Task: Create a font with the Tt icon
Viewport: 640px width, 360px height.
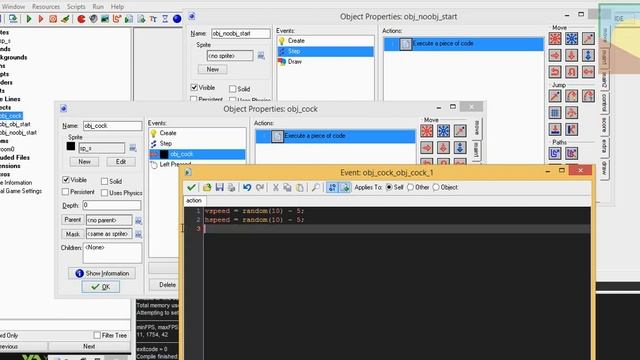Action: pos(153,19)
